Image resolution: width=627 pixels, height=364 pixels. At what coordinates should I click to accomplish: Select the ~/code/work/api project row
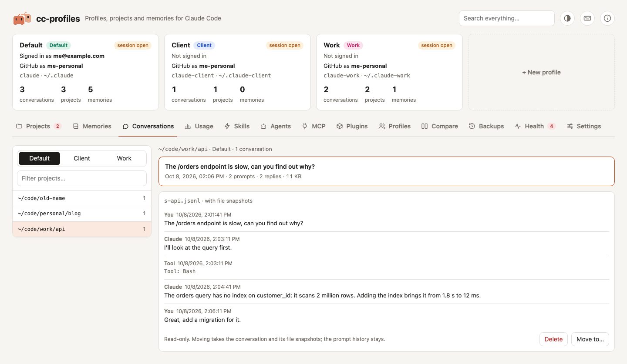coord(82,229)
